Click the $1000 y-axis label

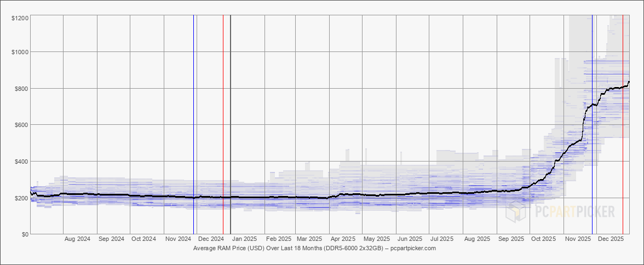pos(20,52)
